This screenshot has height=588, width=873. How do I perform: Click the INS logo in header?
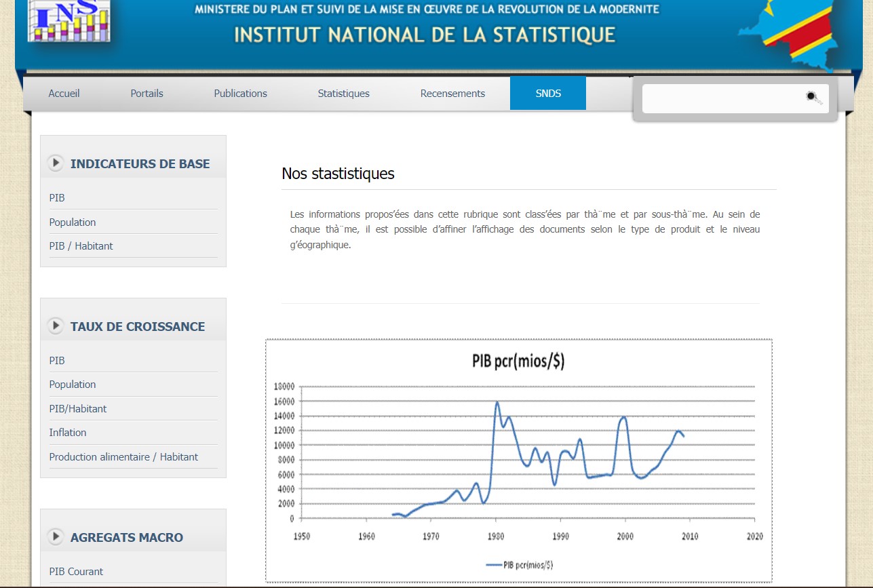tap(69, 20)
